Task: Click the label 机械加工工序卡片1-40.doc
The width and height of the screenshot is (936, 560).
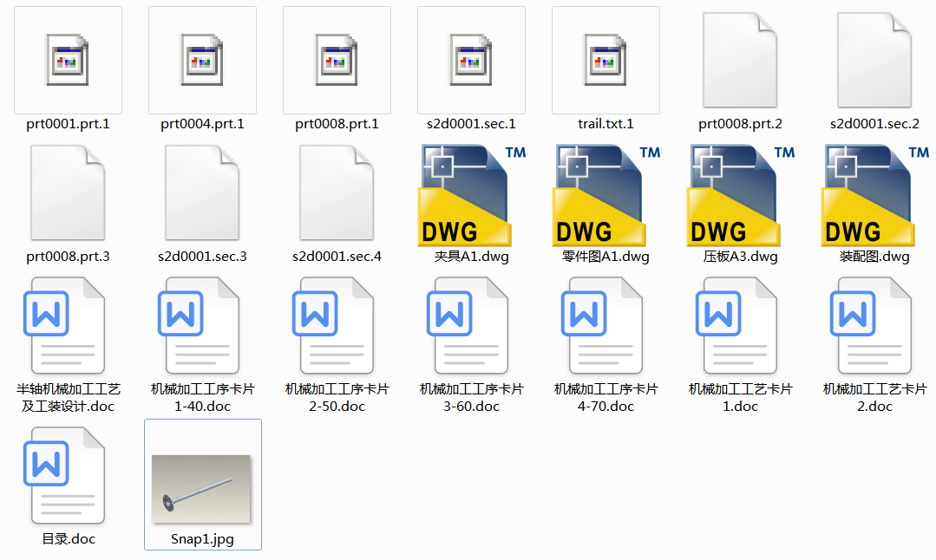Action: [202, 398]
